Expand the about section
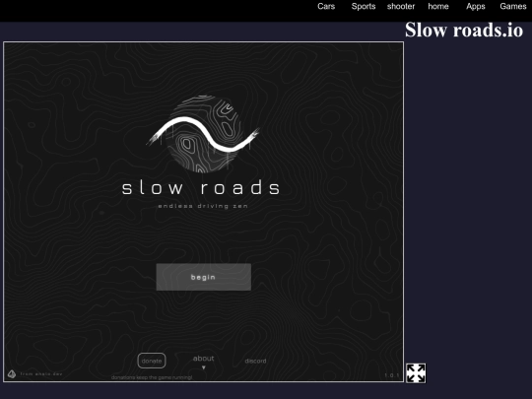Screen dimensions: 532x399 204,362
